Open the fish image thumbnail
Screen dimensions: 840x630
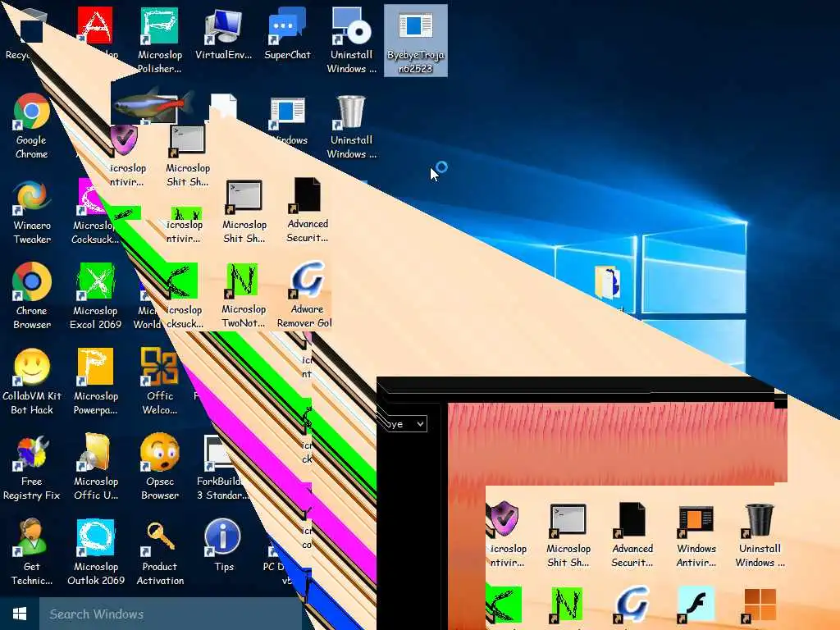point(152,103)
